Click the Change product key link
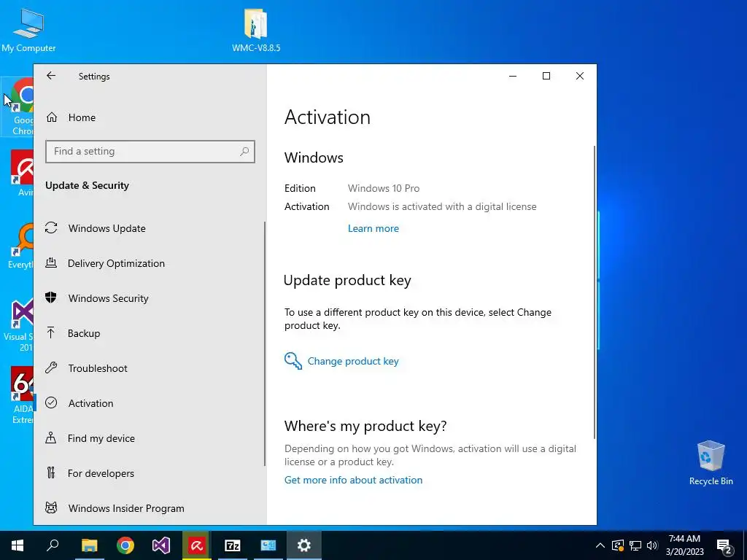The height and width of the screenshot is (560, 747). 353,362
